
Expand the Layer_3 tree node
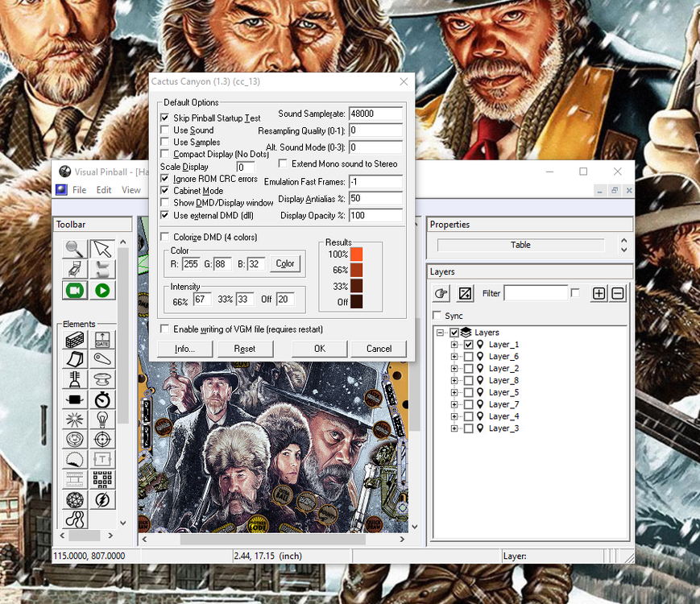[454, 428]
